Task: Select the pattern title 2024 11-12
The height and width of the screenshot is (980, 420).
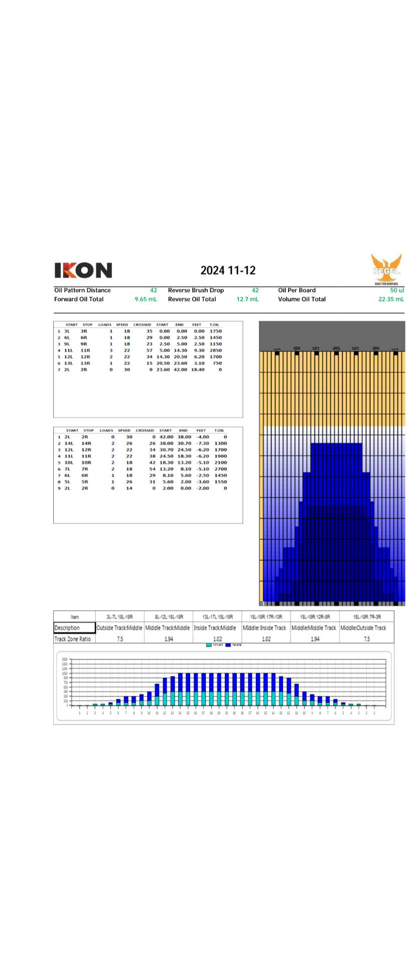Action: (228, 270)
